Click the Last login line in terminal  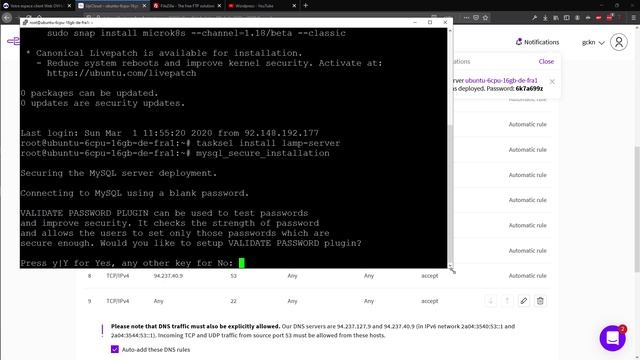170,133
